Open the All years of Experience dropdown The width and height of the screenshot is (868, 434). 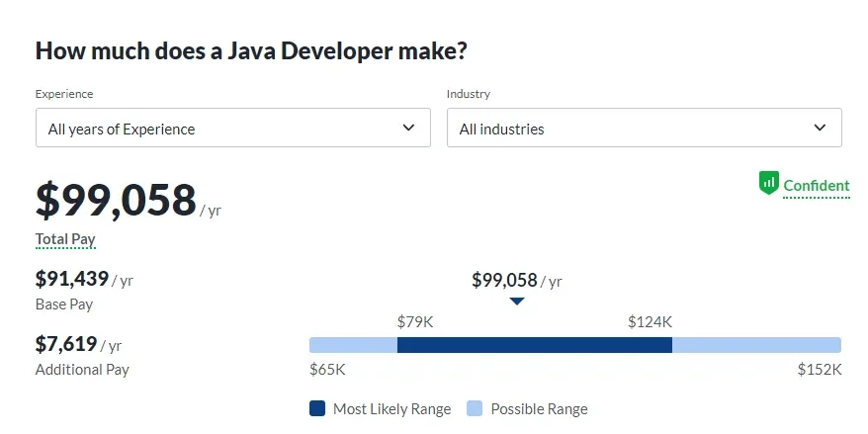pyautogui.click(x=232, y=129)
